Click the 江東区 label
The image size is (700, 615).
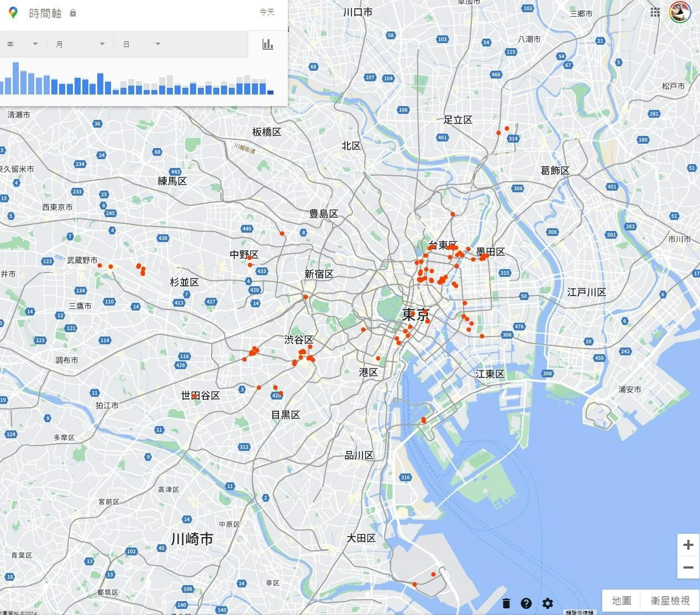point(490,374)
